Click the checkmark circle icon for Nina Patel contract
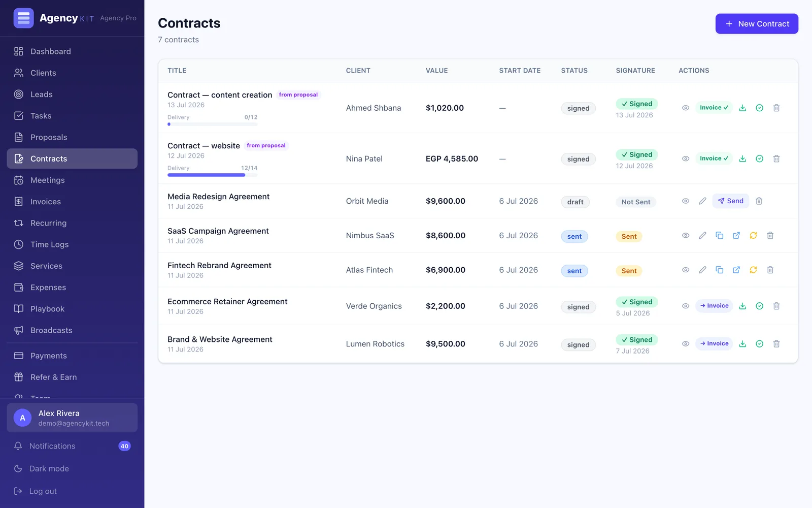The width and height of the screenshot is (812, 508). click(x=759, y=158)
